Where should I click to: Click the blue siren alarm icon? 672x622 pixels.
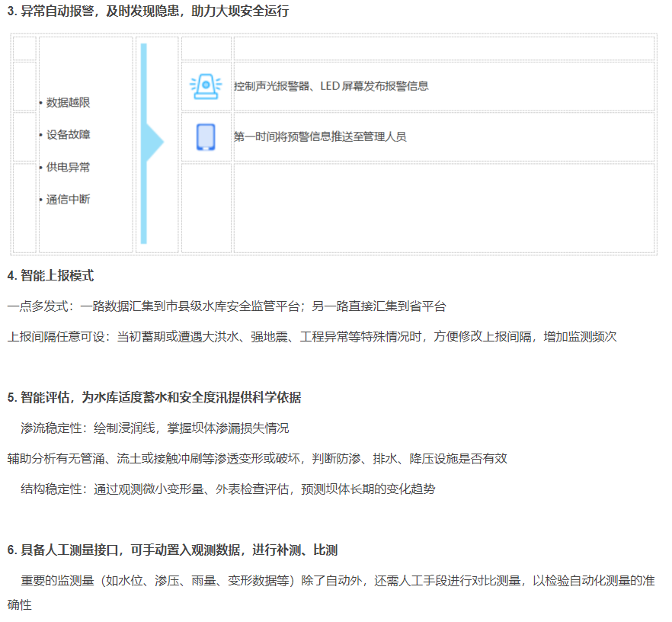pyautogui.click(x=206, y=86)
